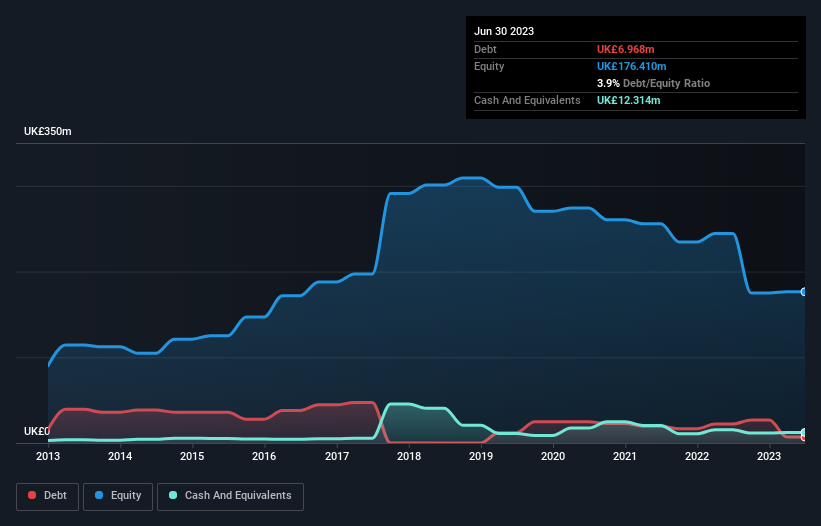Image resolution: width=821 pixels, height=526 pixels.
Task: Click the UK£0 y-axis label
Action: [x=37, y=431]
